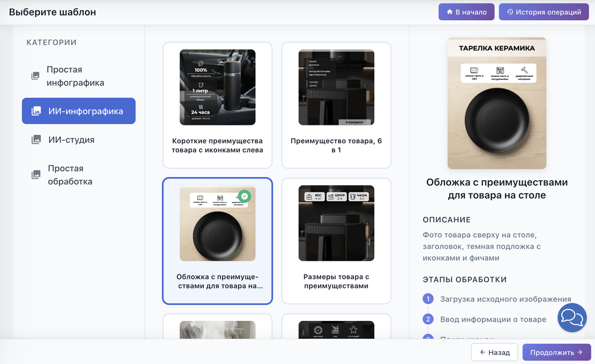This screenshot has height=364, width=595.
Task: Click green checkmark on selected template
Action: [x=244, y=196]
